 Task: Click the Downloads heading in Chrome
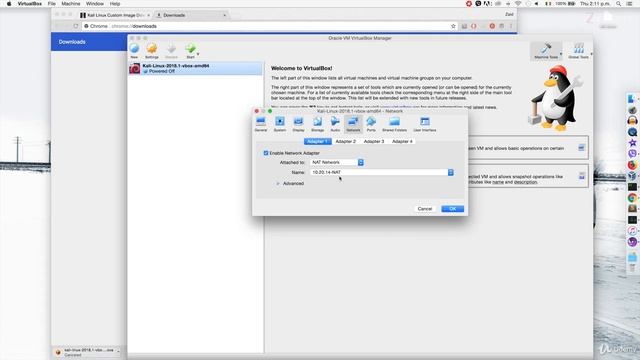pyautogui.click(x=72, y=42)
